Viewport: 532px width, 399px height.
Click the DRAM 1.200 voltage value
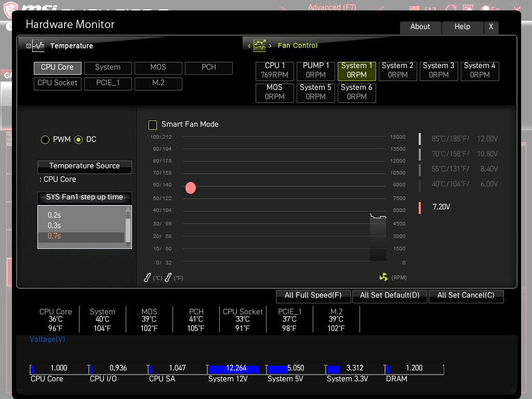click(x=414, y=368)
